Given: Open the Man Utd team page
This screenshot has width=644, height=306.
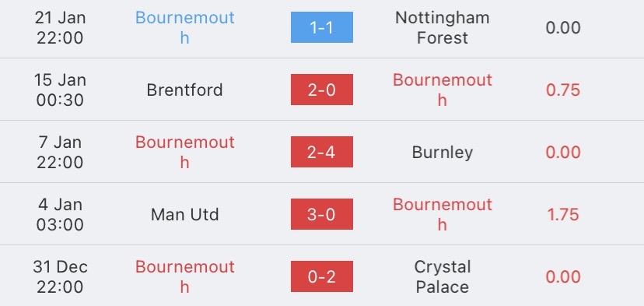Looking at the screenshot, I should tap(185, 215).
